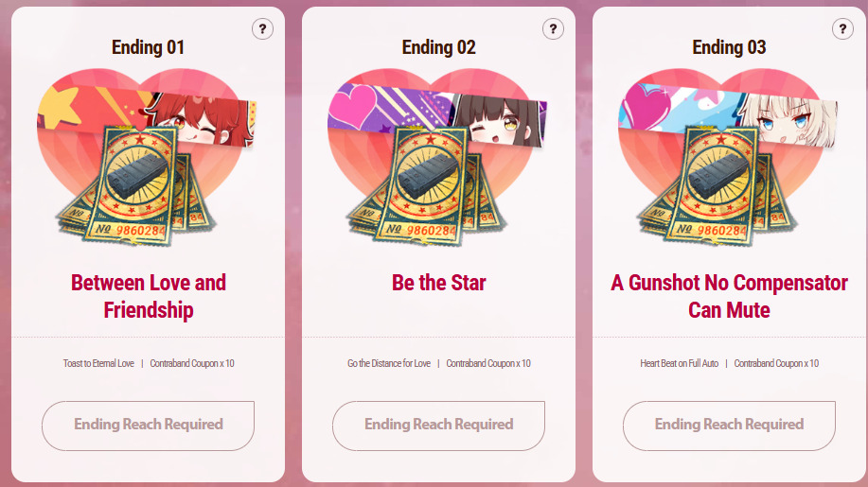
Task: Click the 'Heart Beat on Full Auto' reward text
Action: pos(680,363)
